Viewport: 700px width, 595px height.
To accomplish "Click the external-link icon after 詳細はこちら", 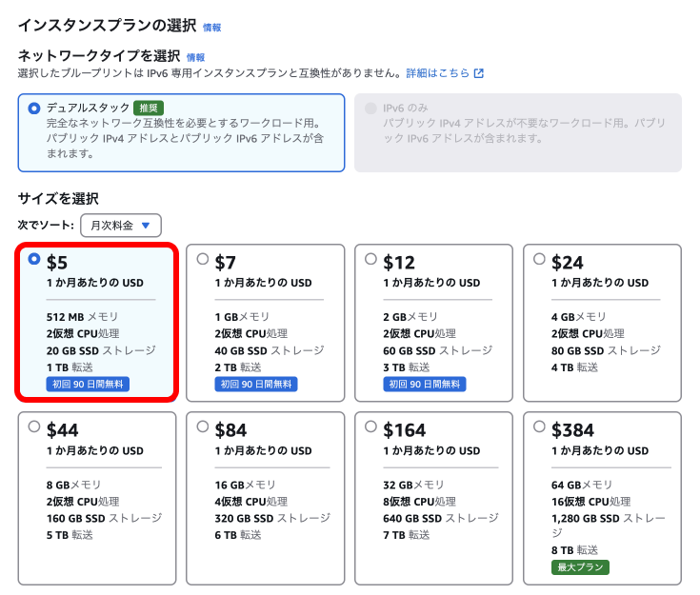I will pos(478,73).
